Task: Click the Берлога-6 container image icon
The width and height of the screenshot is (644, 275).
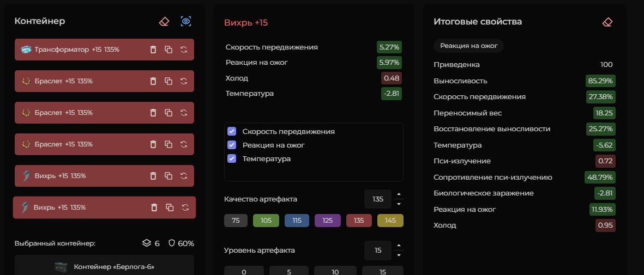Action: point(61,267)
